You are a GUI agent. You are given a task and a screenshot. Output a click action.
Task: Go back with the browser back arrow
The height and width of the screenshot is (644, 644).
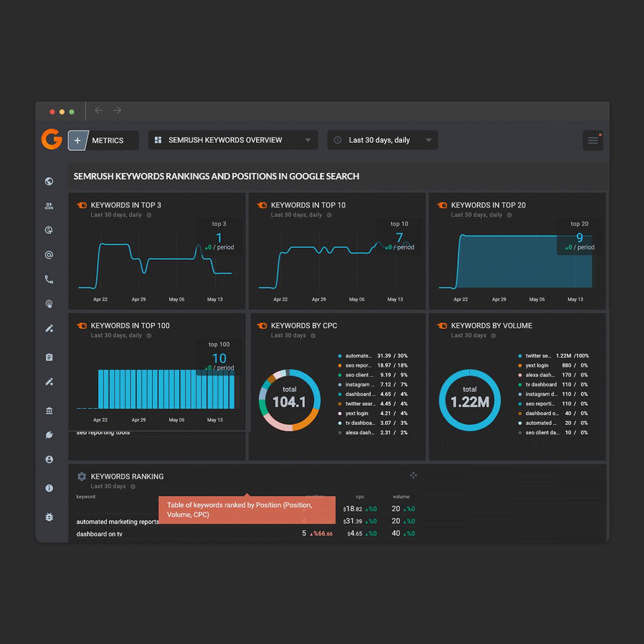point(99,111)
